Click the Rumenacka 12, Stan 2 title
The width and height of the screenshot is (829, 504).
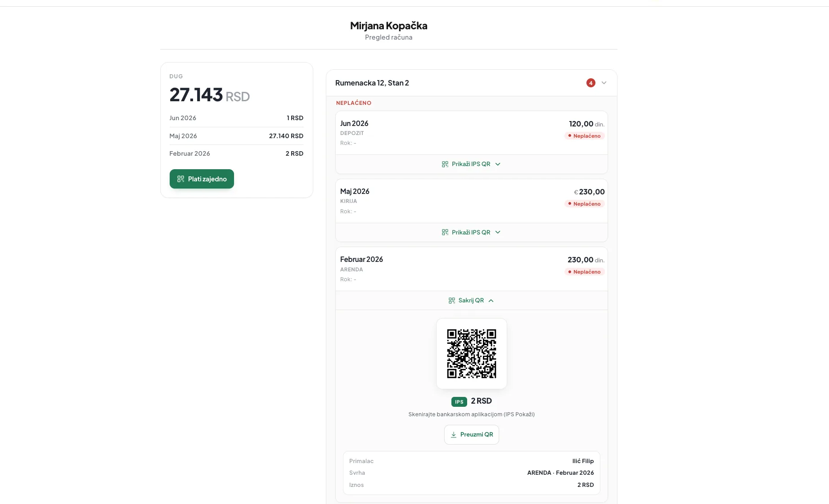point(372,83)
